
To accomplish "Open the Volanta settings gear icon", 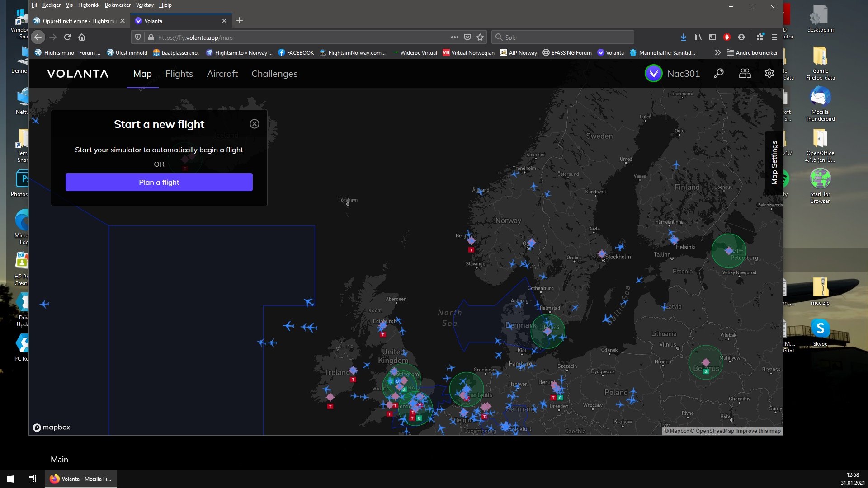I will [x=769, y=73].
